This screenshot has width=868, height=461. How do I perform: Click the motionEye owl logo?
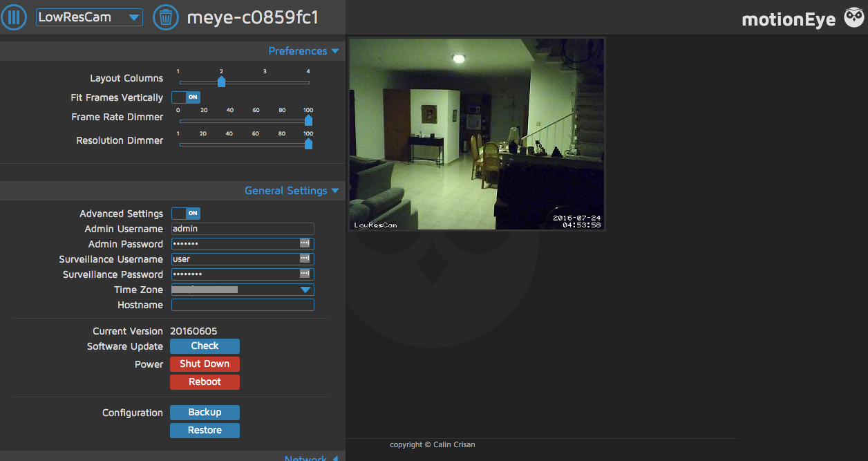(x=853, y=18)
